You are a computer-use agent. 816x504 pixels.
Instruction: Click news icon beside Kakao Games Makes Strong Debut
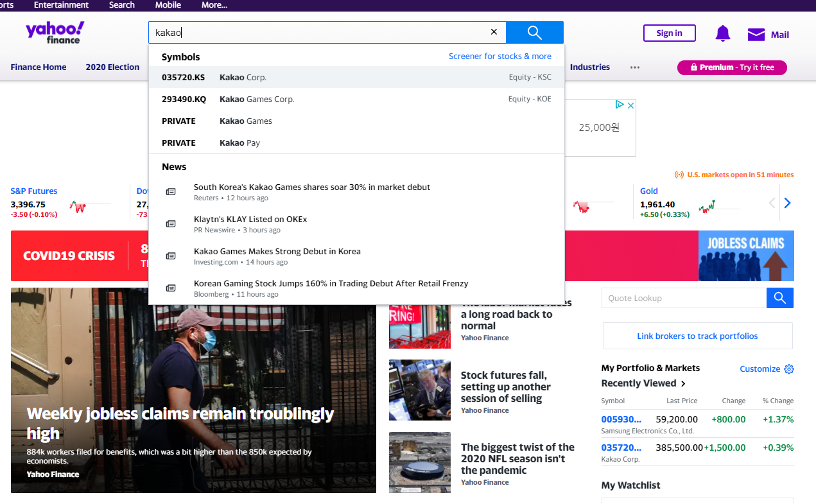171,256
